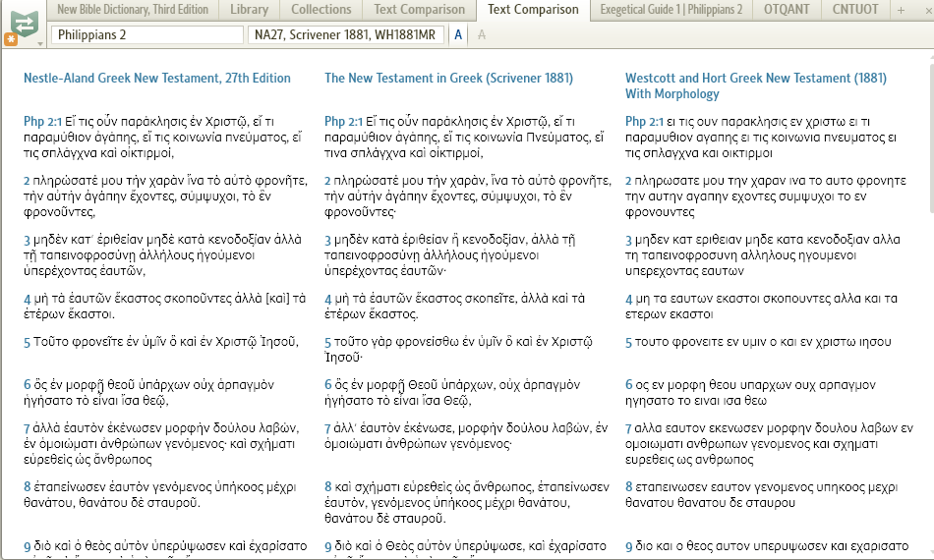Click ἁρπαγμὸν in NA27 verse 6
Image resolution: width=934 pixels, height=560 pixels.
(x=246, y=384)
